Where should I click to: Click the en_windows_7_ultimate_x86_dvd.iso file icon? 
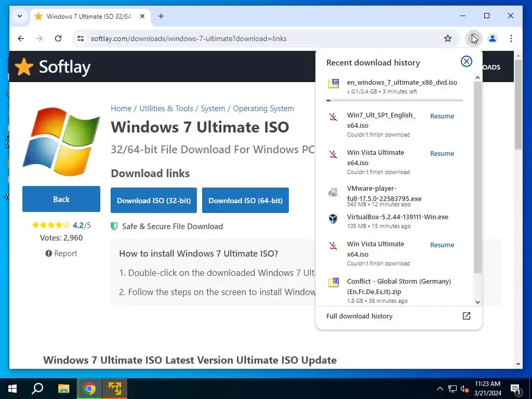click(x=333, y=84)
